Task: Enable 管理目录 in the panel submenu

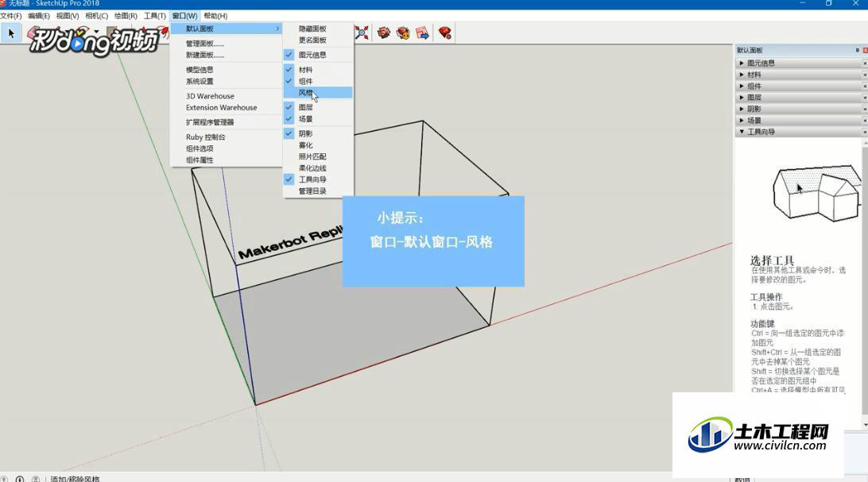Action: (x=318, y=191)
